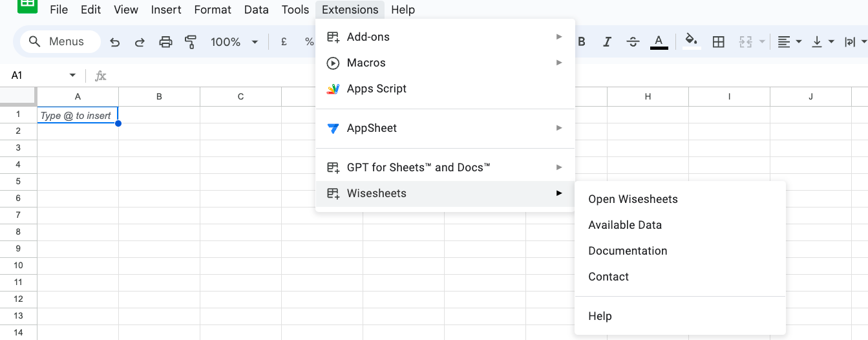
Task: Click the Menus search box
Action: pyautogui.click(x=61, y=42)
